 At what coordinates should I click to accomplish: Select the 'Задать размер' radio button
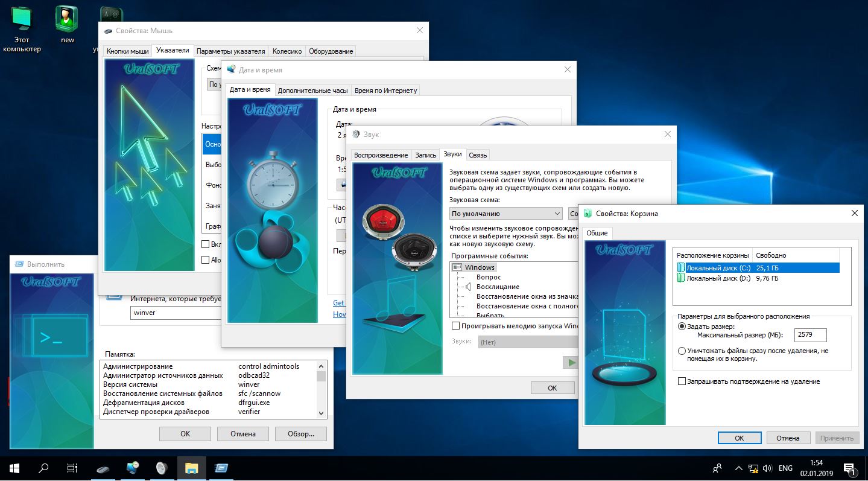pyautogui.click(x=682, y=327)
